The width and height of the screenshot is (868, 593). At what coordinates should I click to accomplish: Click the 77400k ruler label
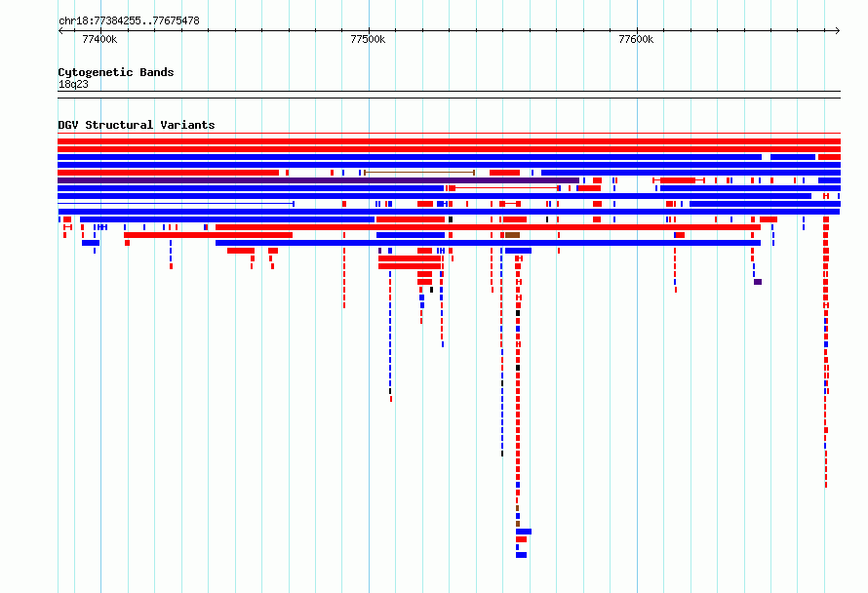(x=99, y=39)
